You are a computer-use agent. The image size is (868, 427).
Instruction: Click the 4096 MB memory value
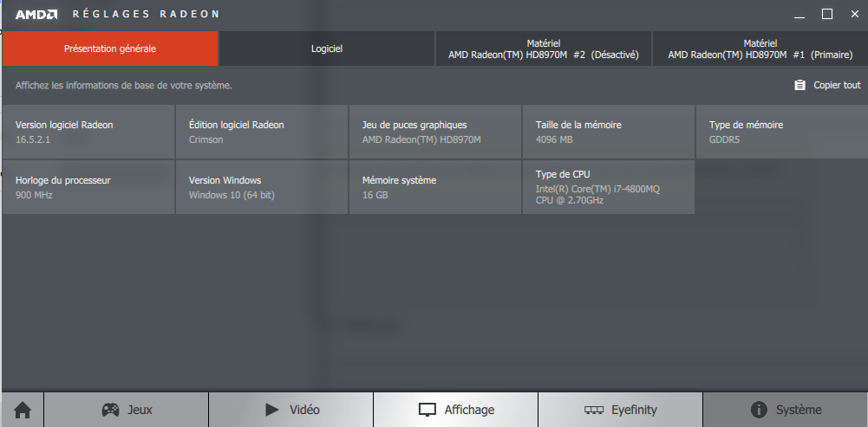pos(554,140)
